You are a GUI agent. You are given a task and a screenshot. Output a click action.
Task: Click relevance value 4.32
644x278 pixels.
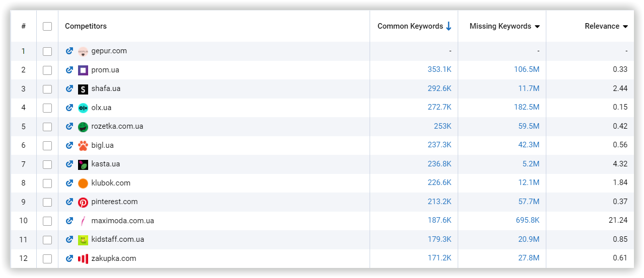[x=620, y=164]
